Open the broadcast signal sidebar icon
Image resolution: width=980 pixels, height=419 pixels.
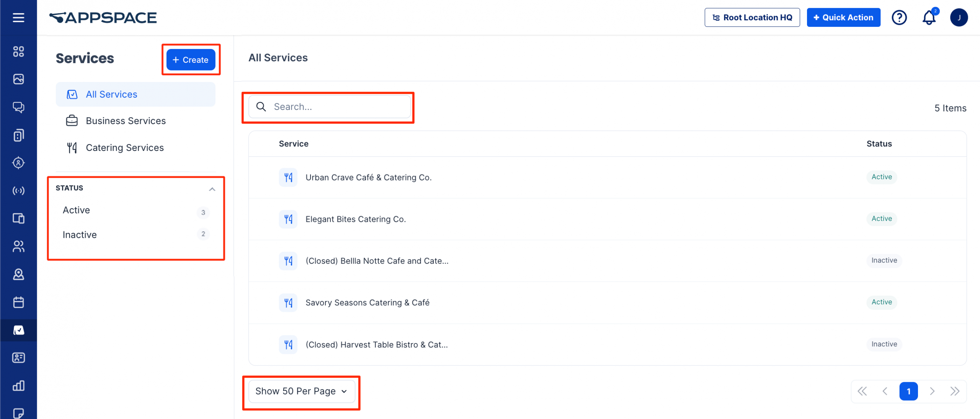click(x=18, y=191)
